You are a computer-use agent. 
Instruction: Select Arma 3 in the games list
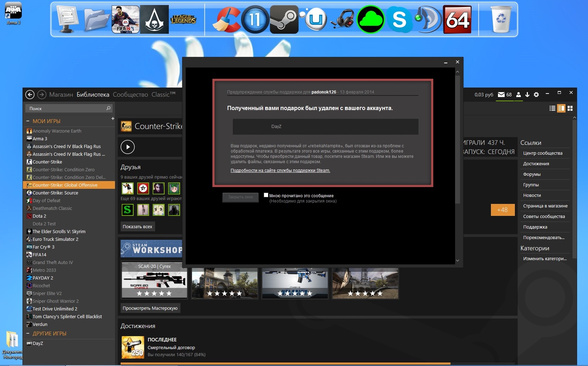69,139
